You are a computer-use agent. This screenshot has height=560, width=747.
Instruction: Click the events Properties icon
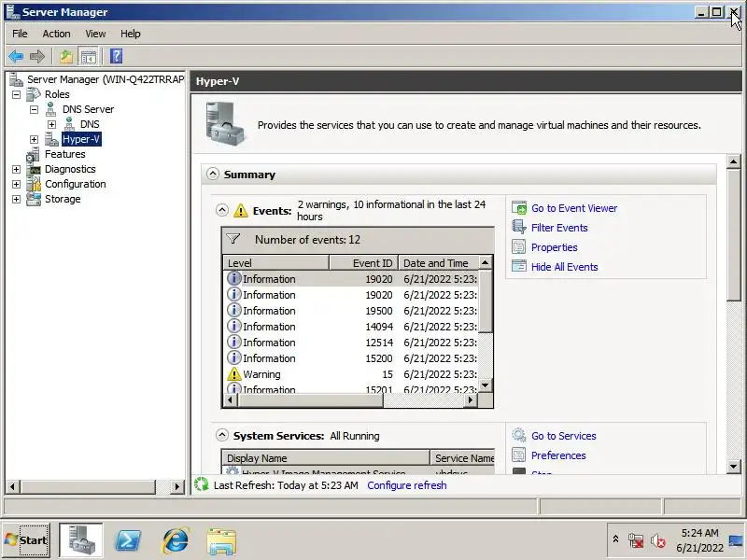click(x=519, y=246)
